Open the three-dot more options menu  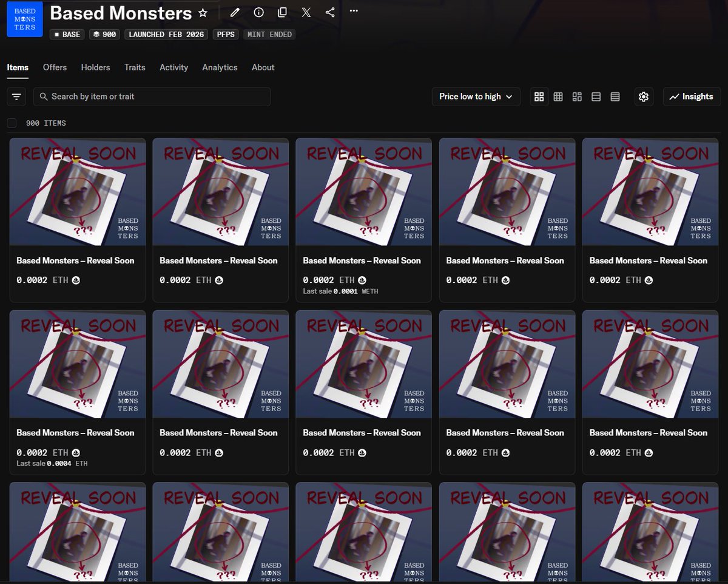(354, 11)
